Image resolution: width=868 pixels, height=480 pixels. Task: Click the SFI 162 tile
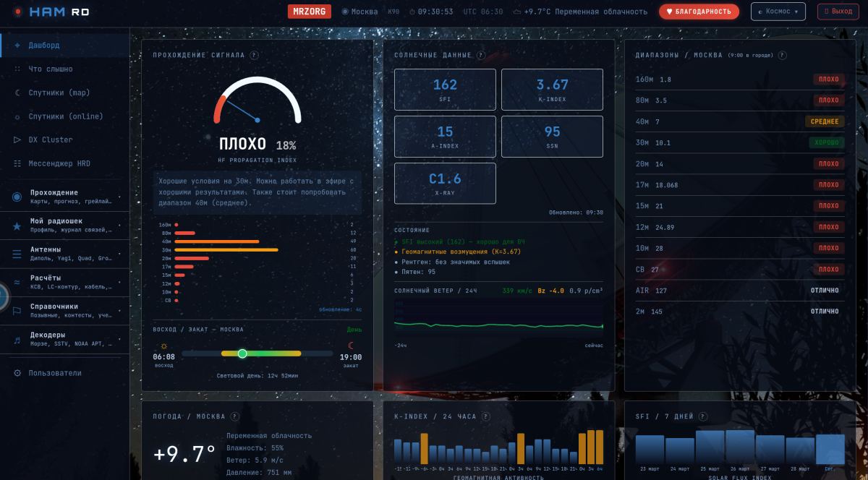click(445, 90)
